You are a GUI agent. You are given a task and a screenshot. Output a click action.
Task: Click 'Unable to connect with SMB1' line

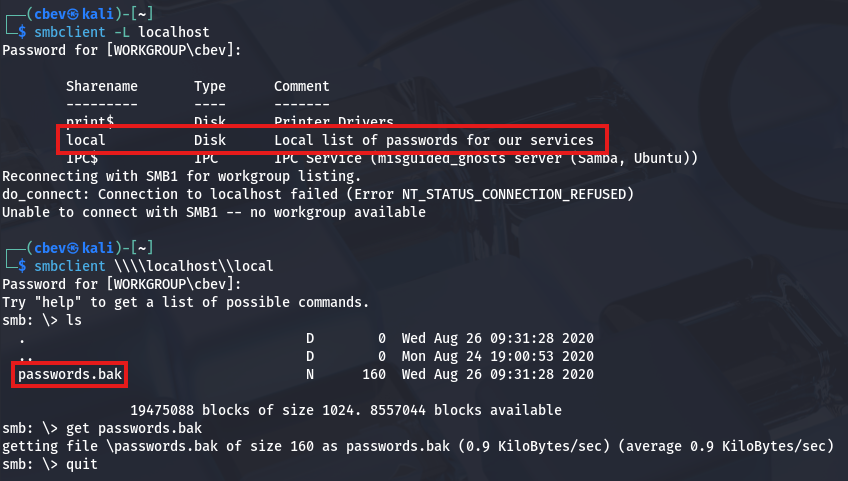213,212
